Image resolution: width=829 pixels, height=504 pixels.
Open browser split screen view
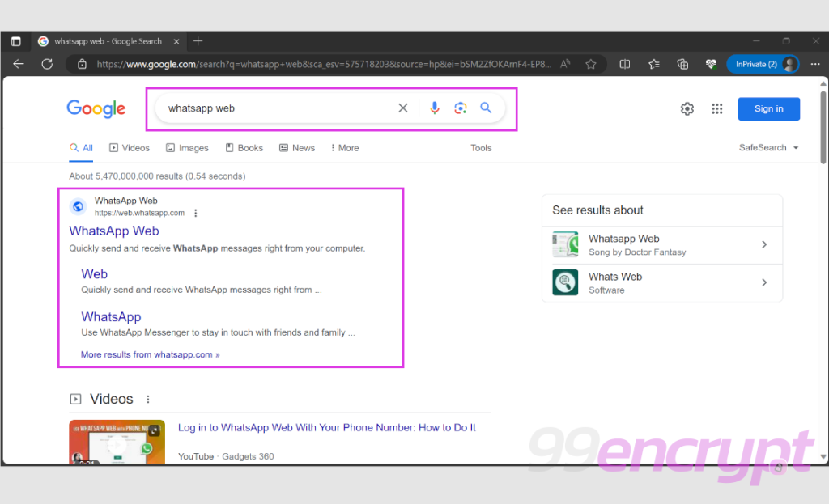624,63
